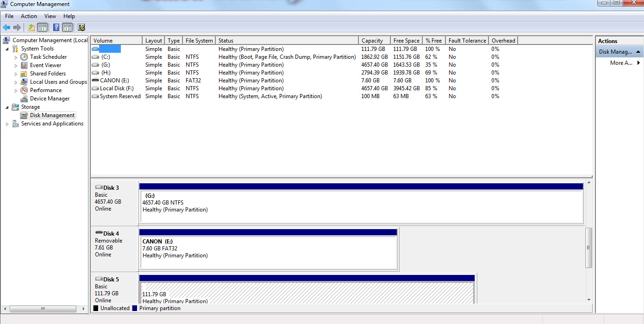Click the Back navigation arrow in the toolbar
This screenshot has width=644, height=324.
[x=6, y=27]
